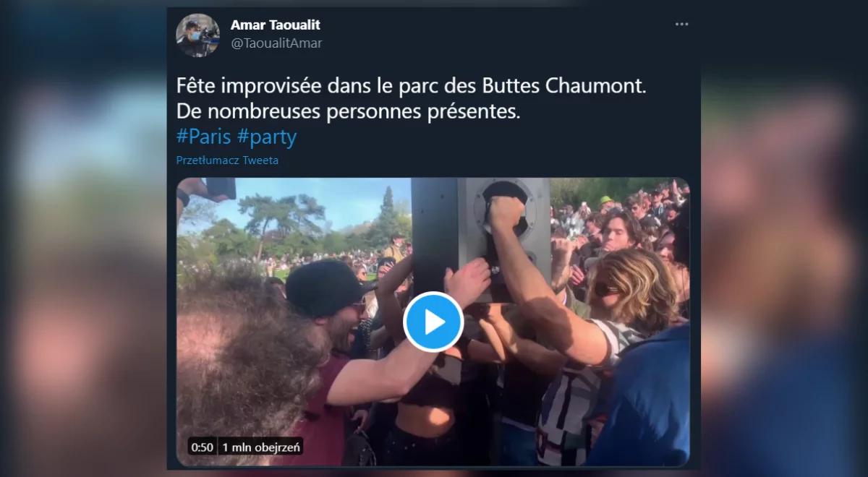The image size is (868, 477).
Task: Click the black speaker in the video
Action: coord(480,231)
